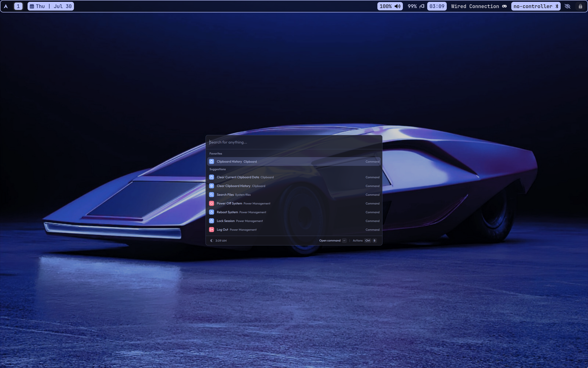The height and width of the screenshot is (368, 588).
Task: Focus the Search for anything input field
Action: click(x=294, y=142)
